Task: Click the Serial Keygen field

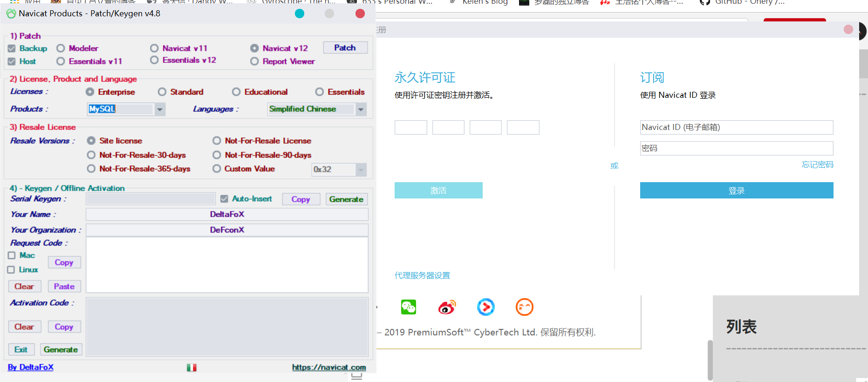Action: pos(150,199)
